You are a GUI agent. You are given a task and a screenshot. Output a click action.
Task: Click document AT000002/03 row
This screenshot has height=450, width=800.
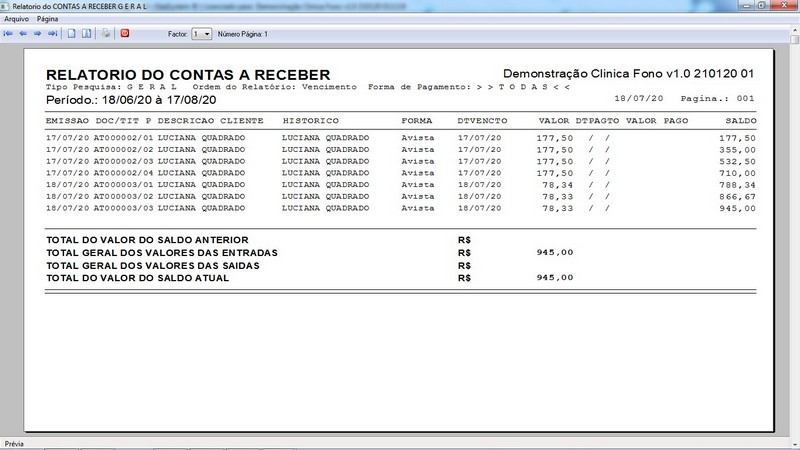click(401, 161)
